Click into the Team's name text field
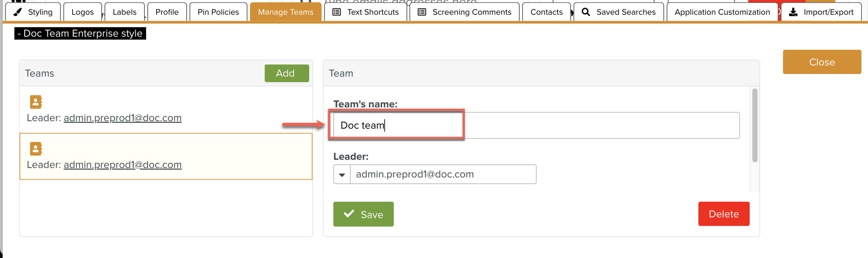 (535, 125)
